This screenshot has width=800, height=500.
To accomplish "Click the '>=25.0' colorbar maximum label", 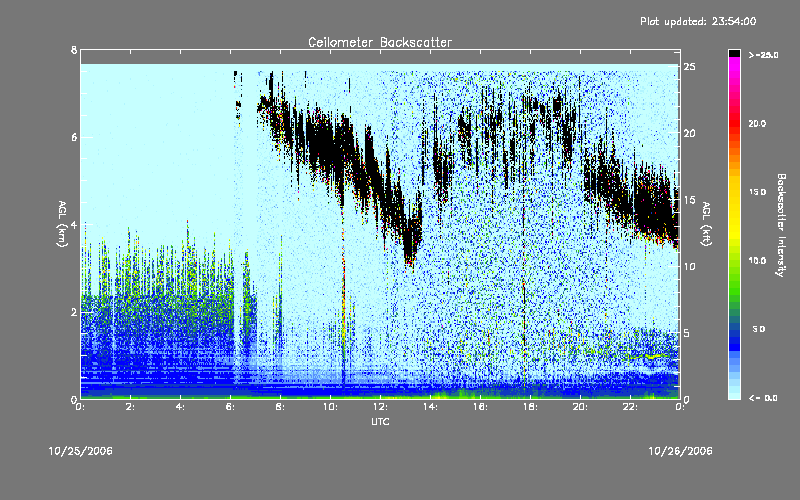I will (x=763, y=55).
